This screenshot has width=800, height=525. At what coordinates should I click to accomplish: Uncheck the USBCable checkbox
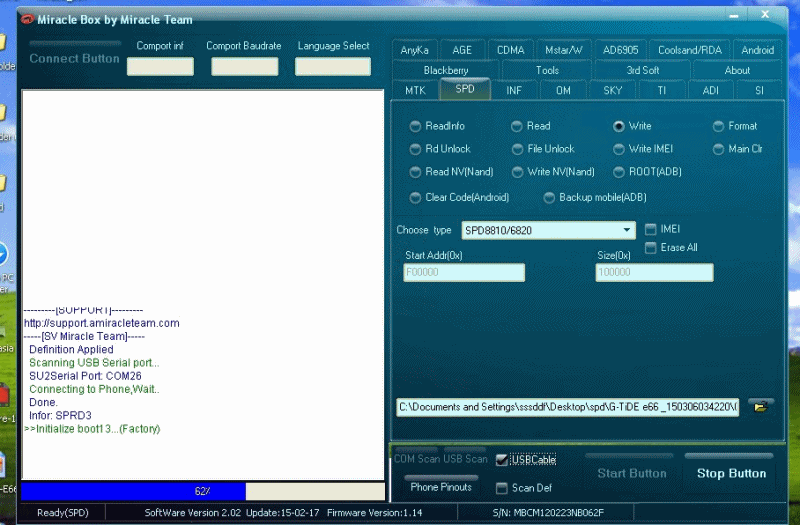click(x=502, y=460)
